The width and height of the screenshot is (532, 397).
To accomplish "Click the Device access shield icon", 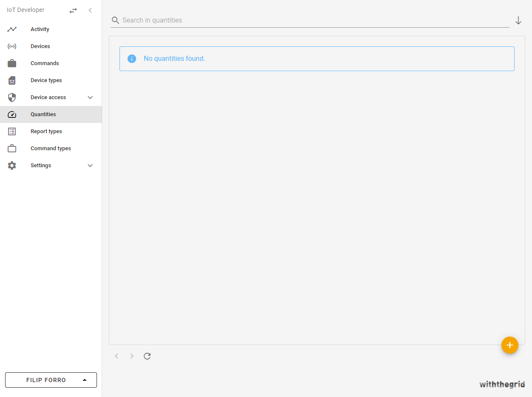I will [12, 97].
